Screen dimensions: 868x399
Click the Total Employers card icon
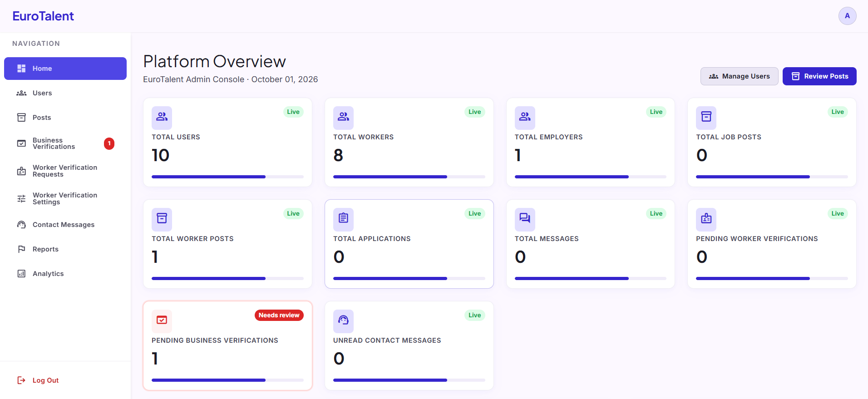tap(525, 118)
